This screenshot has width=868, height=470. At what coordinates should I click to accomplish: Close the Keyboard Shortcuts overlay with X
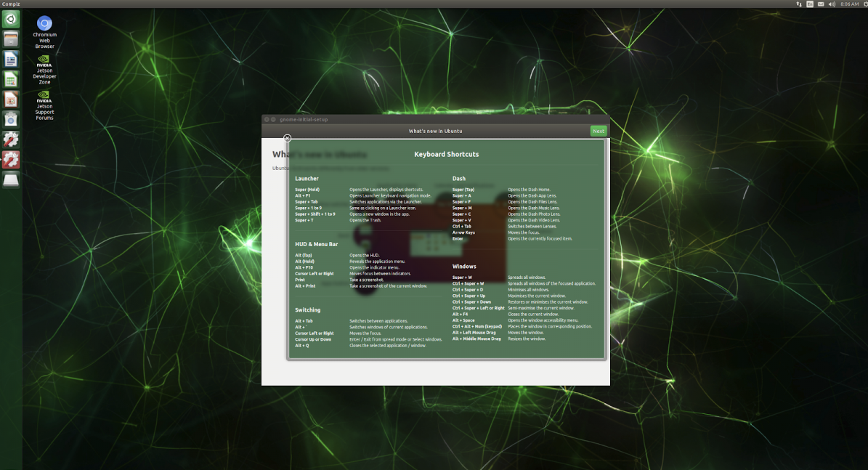click(287, 138)
